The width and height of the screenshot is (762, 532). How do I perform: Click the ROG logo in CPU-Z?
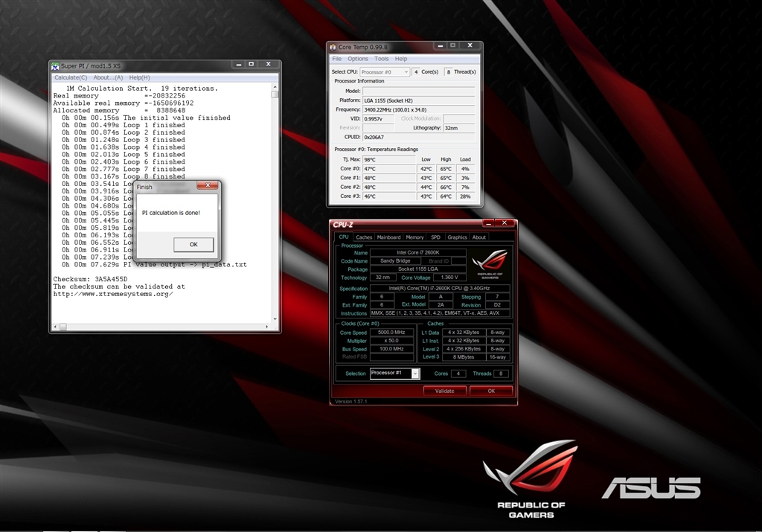coord(490,264)
